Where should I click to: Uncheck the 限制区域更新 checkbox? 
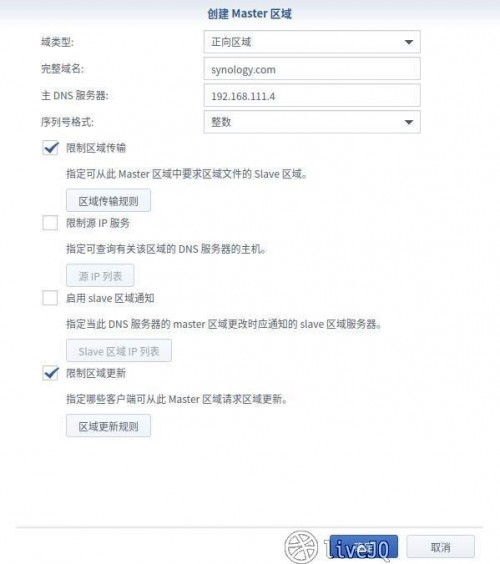pos(50,373)
